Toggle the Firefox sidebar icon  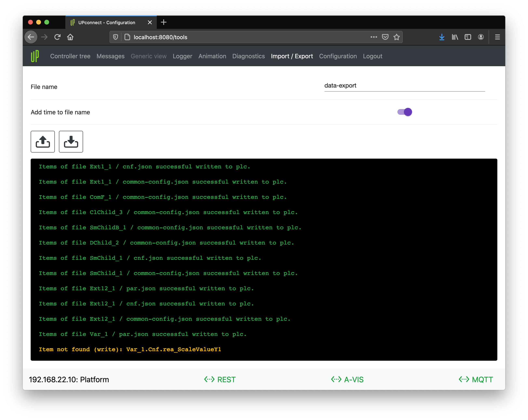(x=468, y=37)
